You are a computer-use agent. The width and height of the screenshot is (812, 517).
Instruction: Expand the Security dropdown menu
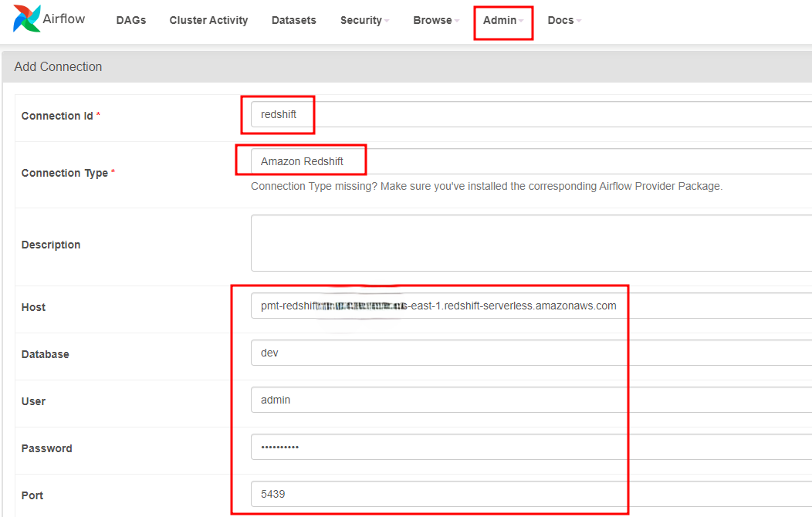pos(364,20)
